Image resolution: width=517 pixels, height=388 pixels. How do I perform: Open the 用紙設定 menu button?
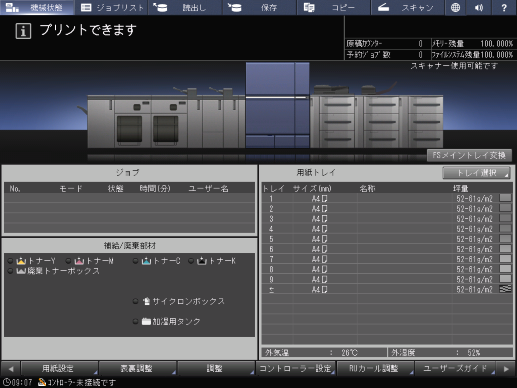59,368
